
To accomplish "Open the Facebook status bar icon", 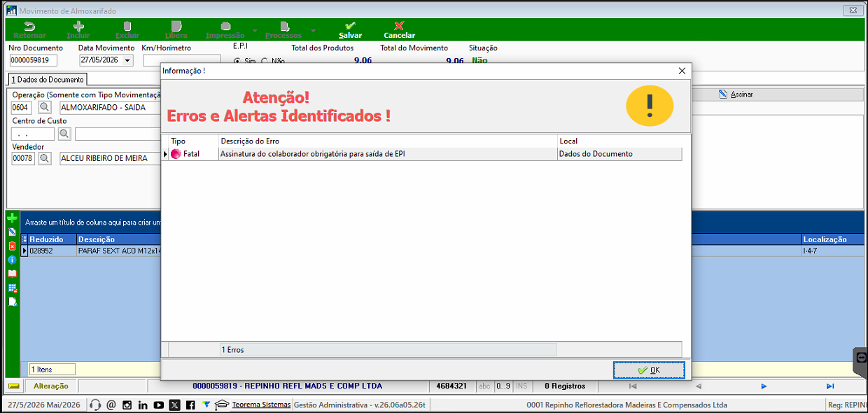I will [x=190, y=405].
